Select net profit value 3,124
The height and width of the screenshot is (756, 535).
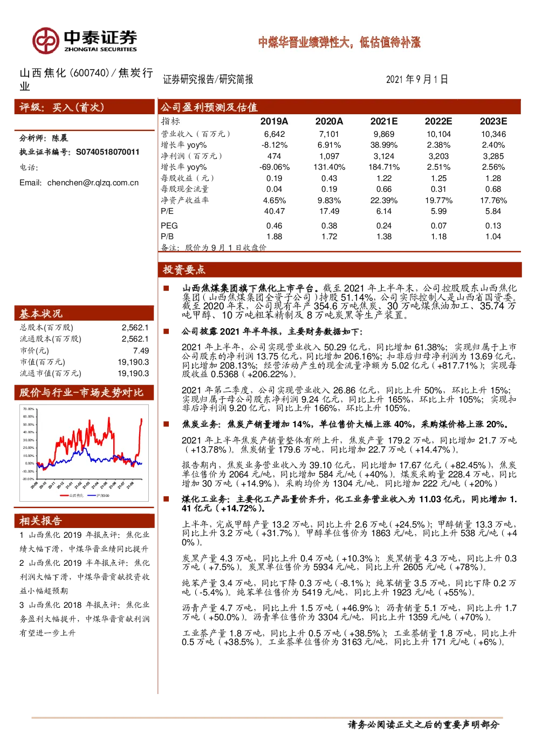tap(384, 156)
